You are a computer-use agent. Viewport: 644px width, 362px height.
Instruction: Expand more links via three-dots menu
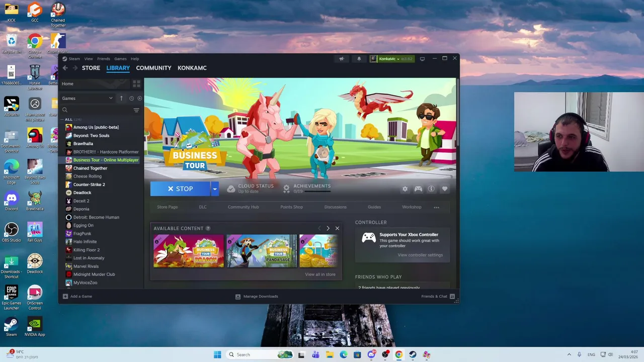click(436, 207)
